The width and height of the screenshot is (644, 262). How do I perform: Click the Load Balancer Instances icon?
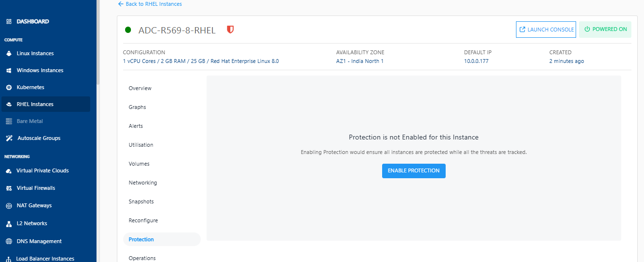coord(9,259)
